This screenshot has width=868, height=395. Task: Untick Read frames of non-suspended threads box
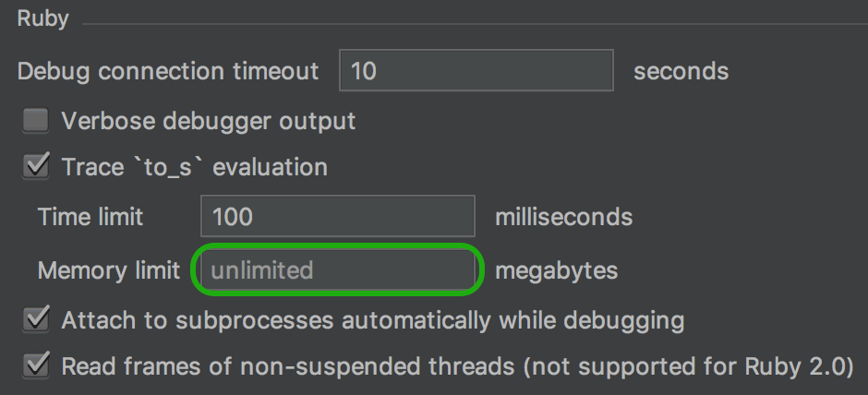[x=35, y=365]
